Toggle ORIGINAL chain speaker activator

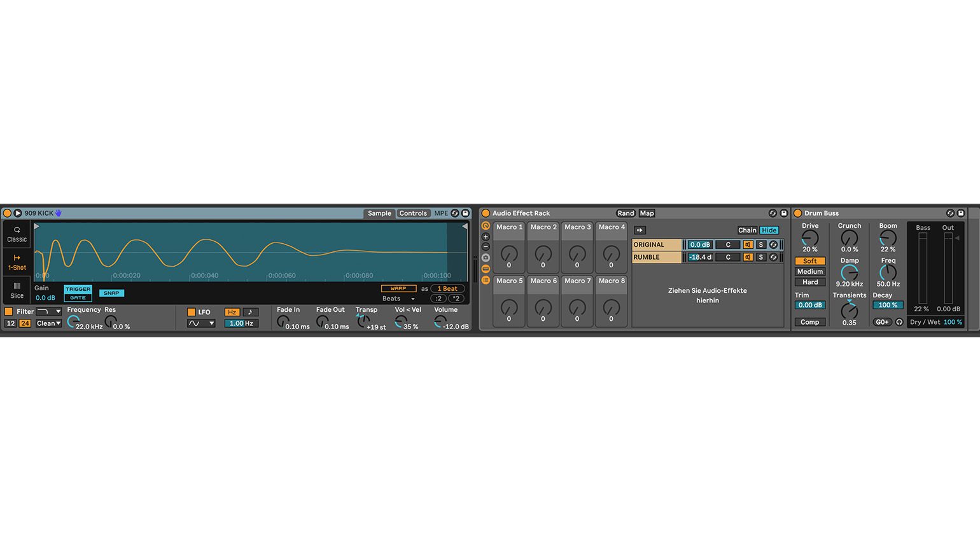pos(748,244)
